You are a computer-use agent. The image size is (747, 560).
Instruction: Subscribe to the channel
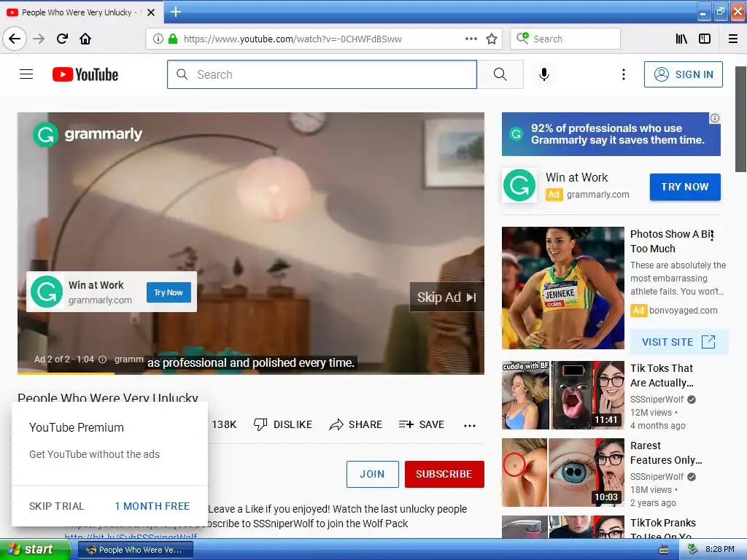pos(444,474)
